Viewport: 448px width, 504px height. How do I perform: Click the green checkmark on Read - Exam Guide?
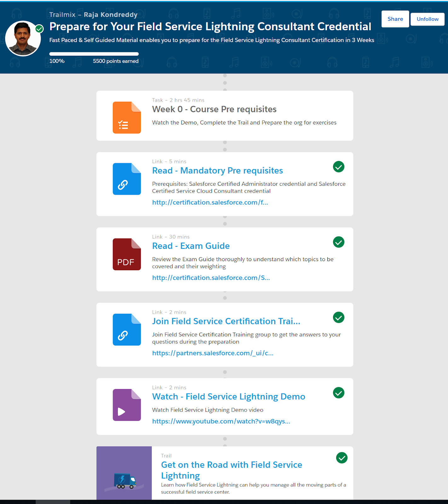coord(339,242)
